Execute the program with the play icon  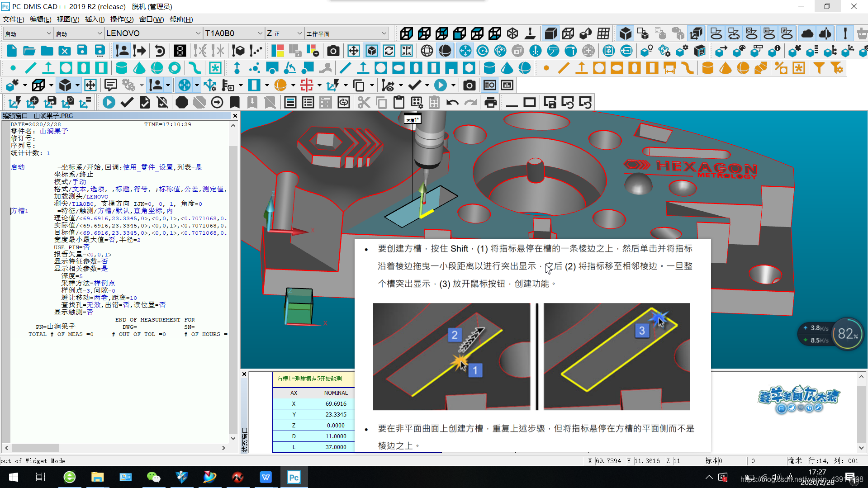[108, 102]
